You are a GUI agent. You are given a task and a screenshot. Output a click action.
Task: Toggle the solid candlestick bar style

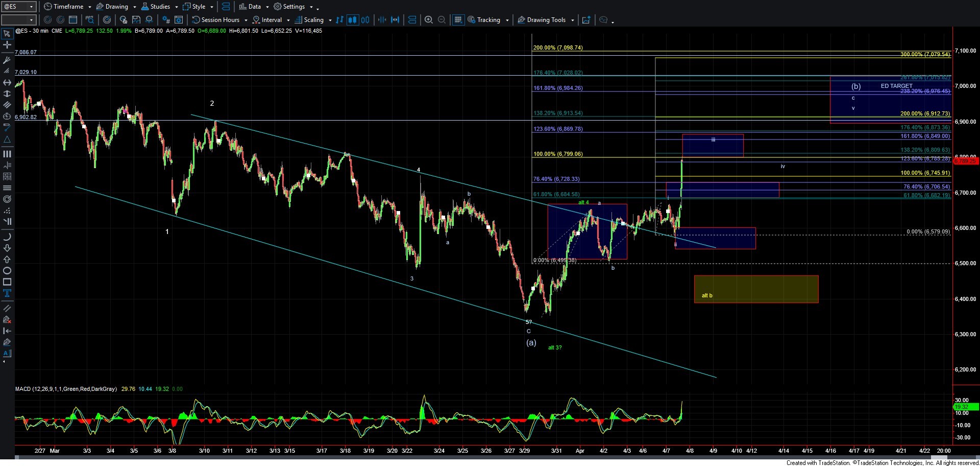352,20
